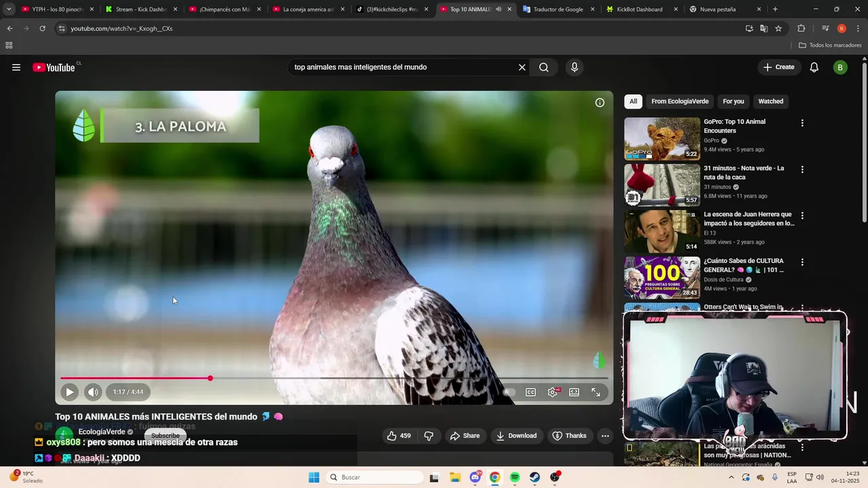Enter full screen mode
868x488 pixels.
coord(596,392)
